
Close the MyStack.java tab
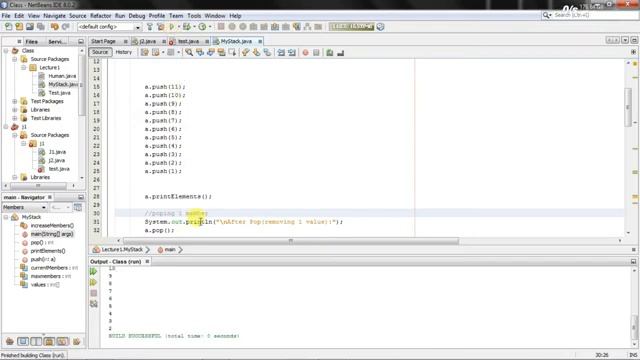(260, 42)
